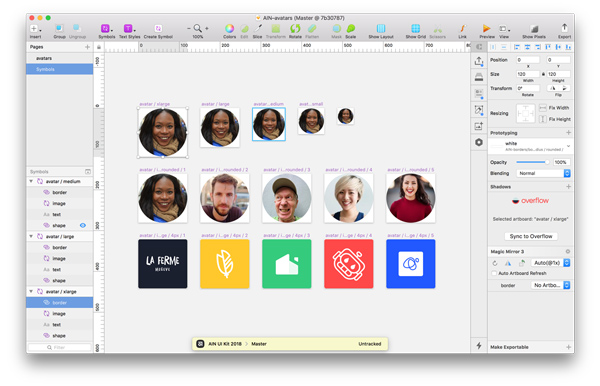Click the Create Symbol icon
Screen dimensions: 600x386
pos(158,29)
